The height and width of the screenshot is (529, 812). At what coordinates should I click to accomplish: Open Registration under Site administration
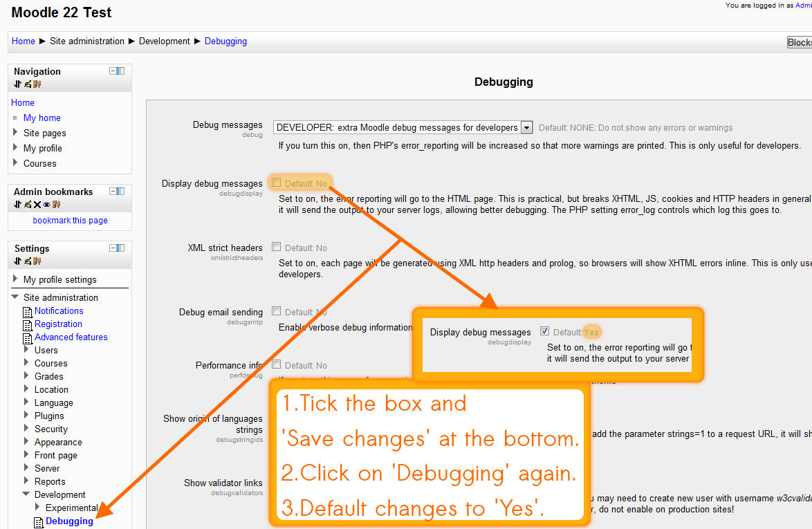point(59,324)
